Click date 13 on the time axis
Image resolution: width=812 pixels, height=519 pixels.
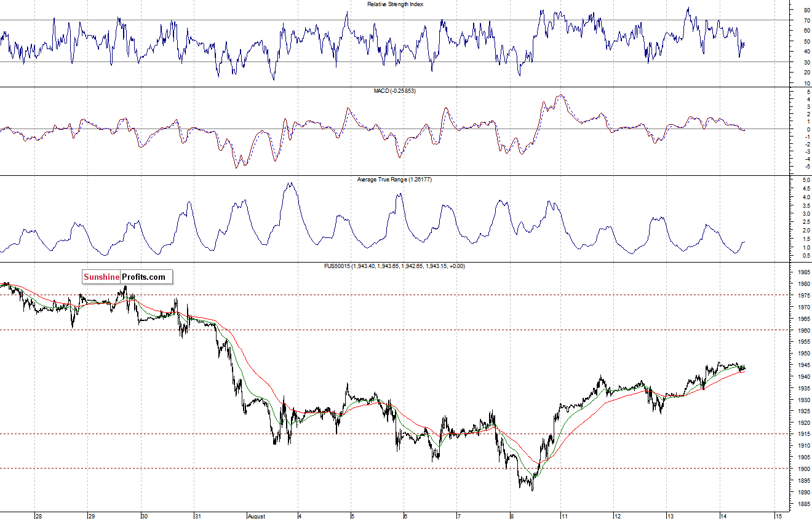(671, 516)
